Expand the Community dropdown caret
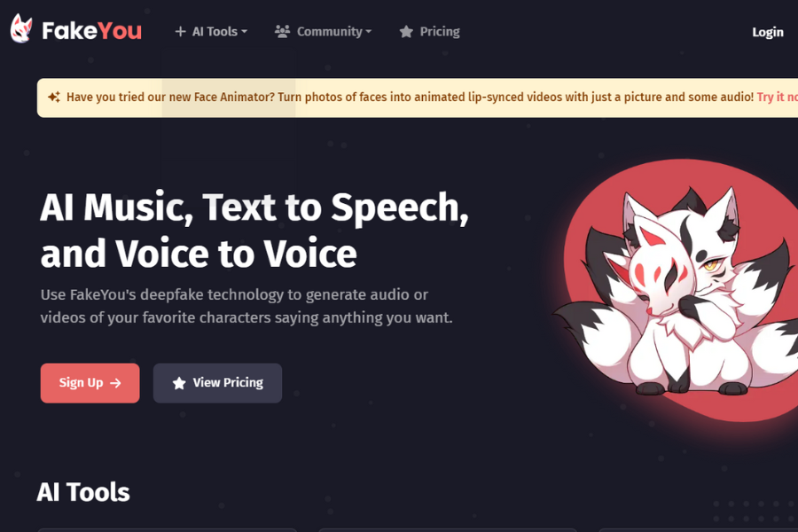 point(369,32)
